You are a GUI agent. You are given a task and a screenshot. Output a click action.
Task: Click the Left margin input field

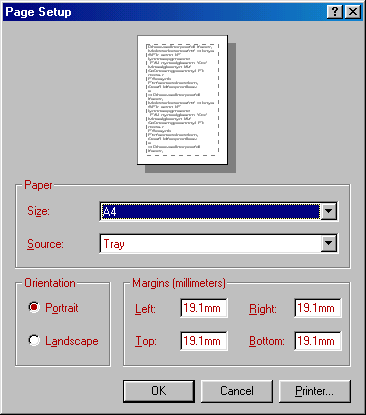coord(203,308)
